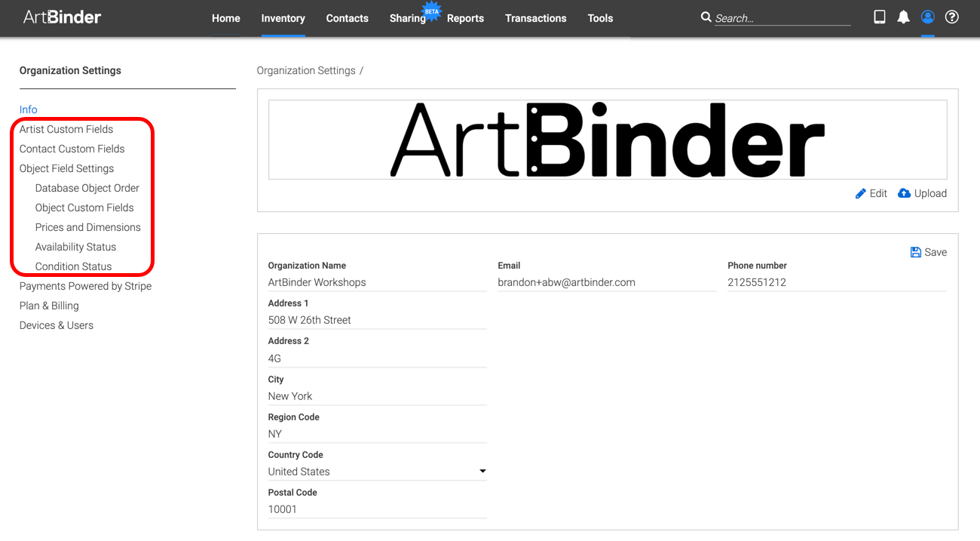Click the Phone number field
The image size is (980, 541).
pos(837,282)
